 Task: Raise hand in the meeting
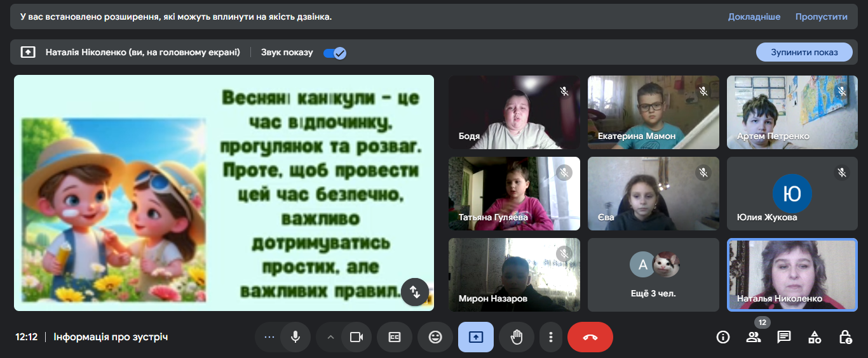(517, 337)
